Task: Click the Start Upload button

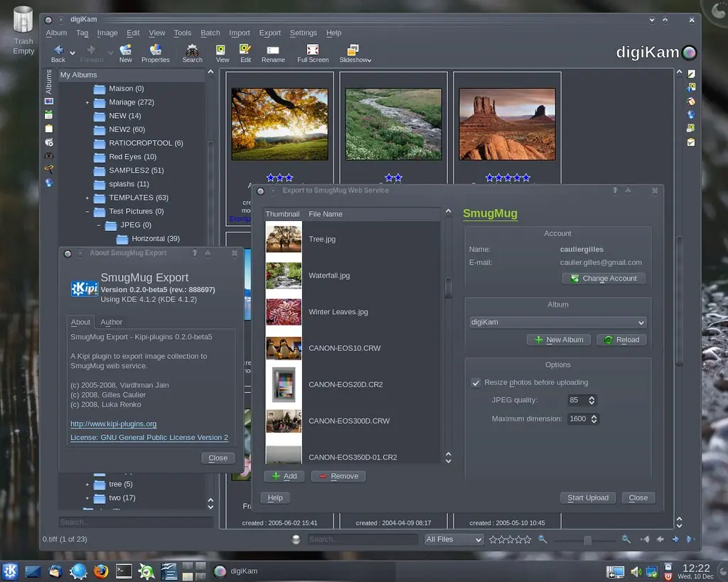Action: tap(587, 497)
